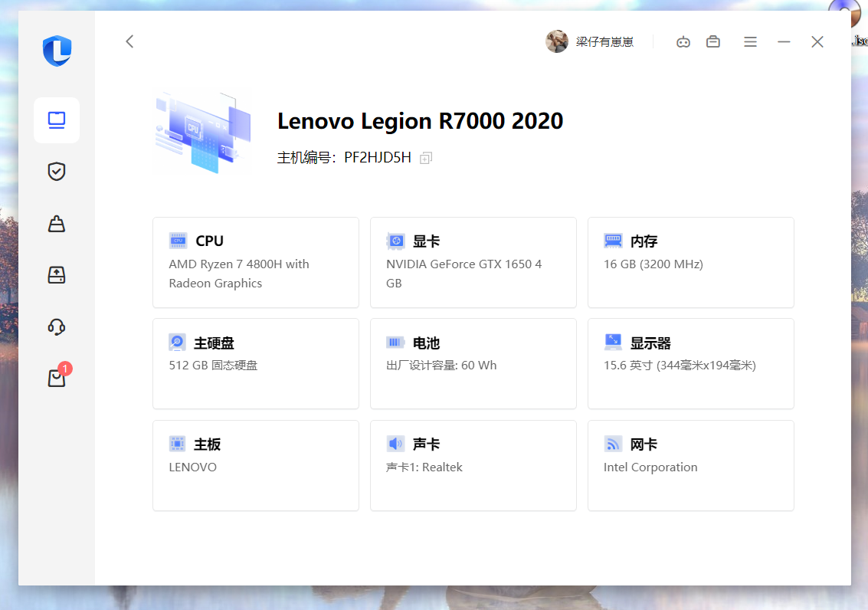Open the 15.6 英寸 display details

pos(691,364)
